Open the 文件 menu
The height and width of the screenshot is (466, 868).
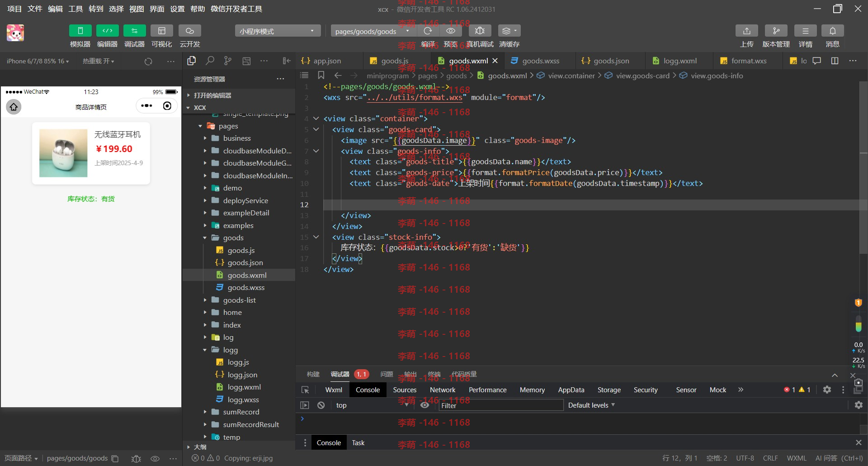coord(35,9)
